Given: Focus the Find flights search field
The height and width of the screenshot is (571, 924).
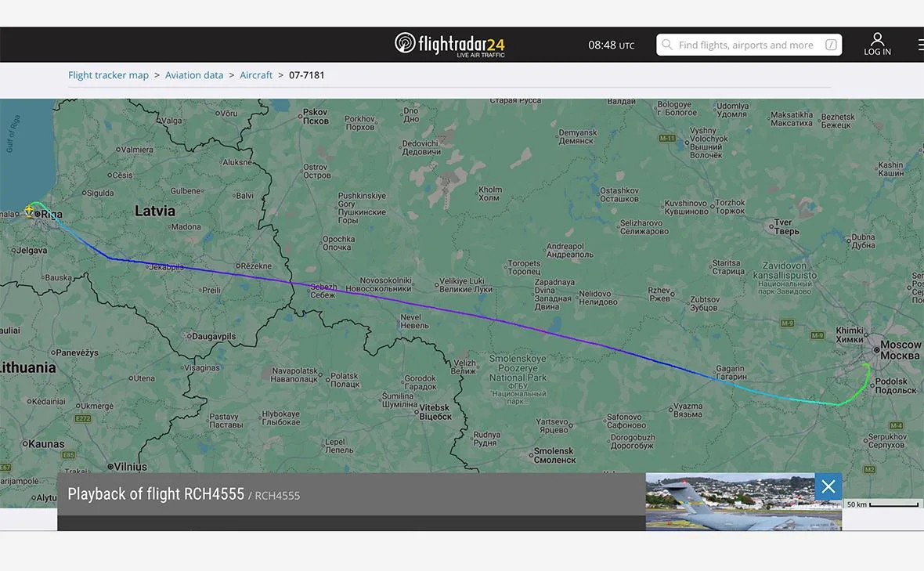Looking at the screenshot, I should coord(749,45).
